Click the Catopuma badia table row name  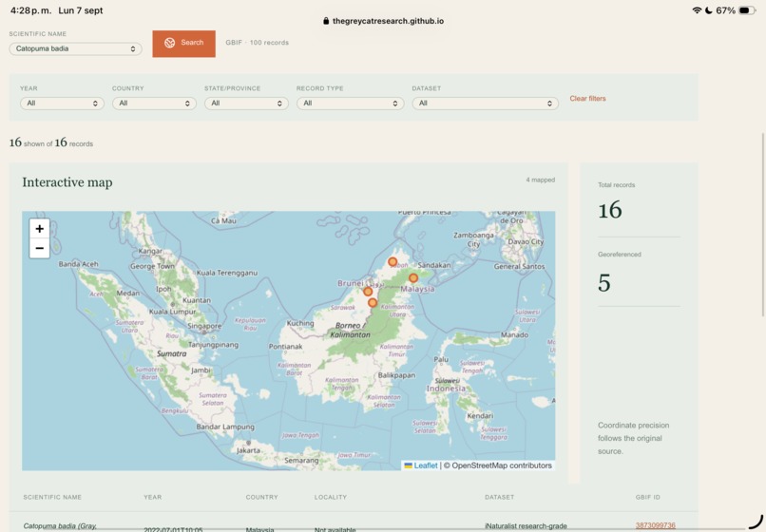click(x=60, y=526)
